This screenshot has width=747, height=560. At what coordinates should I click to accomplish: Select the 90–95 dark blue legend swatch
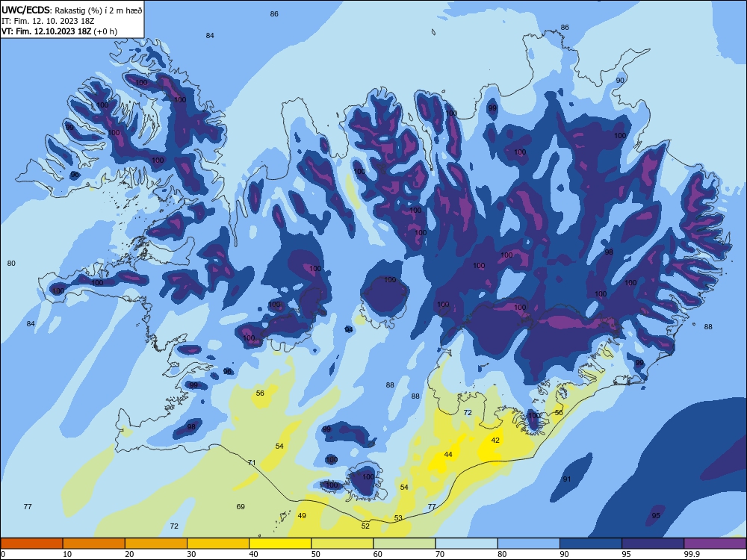point(591,544)
